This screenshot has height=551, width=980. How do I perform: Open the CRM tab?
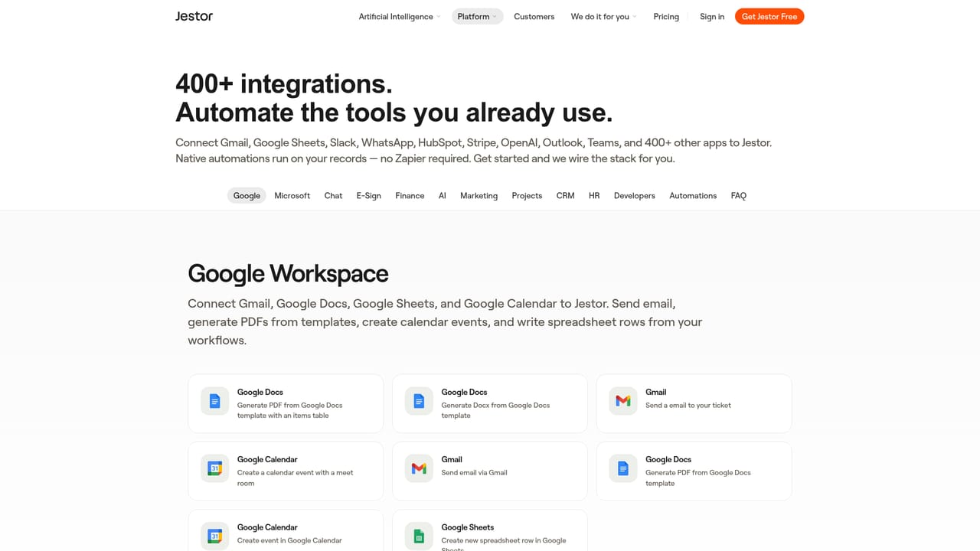(x=566, y=196)
